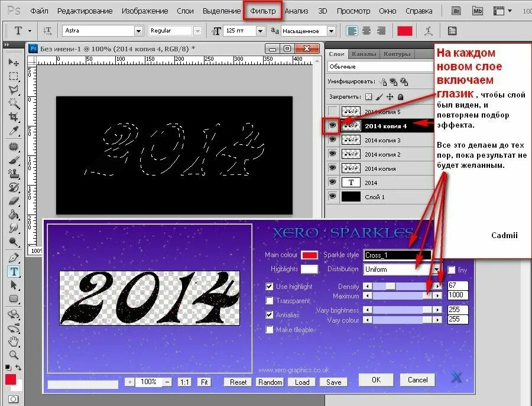The height and width of the screenshot is (406, 532).
Task: Align text right in options bar
Action: point(381,31)
